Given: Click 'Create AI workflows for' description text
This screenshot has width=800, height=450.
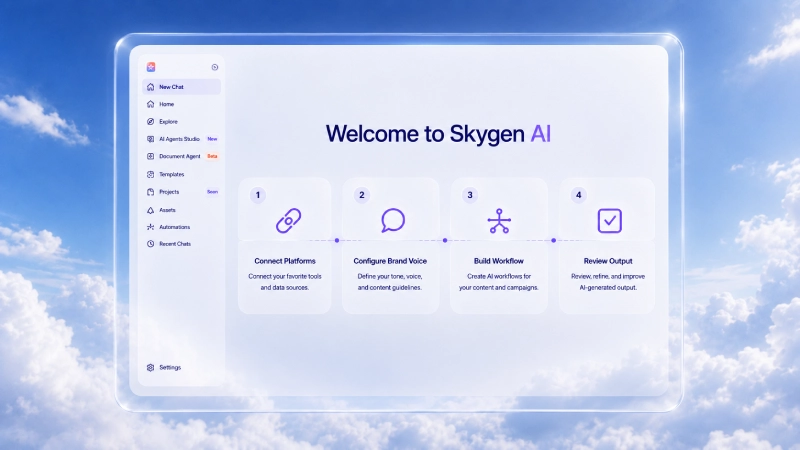Looking at the screenshot, I should (498, 276).
